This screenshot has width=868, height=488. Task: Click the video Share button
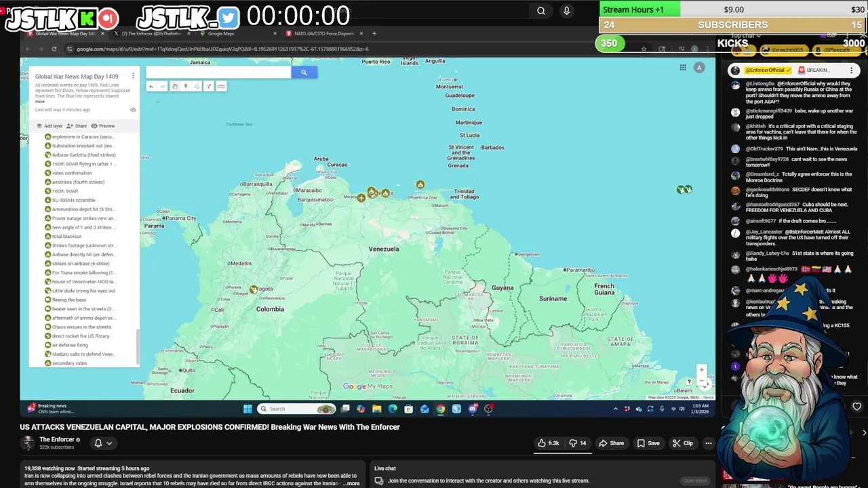(611, 443)
